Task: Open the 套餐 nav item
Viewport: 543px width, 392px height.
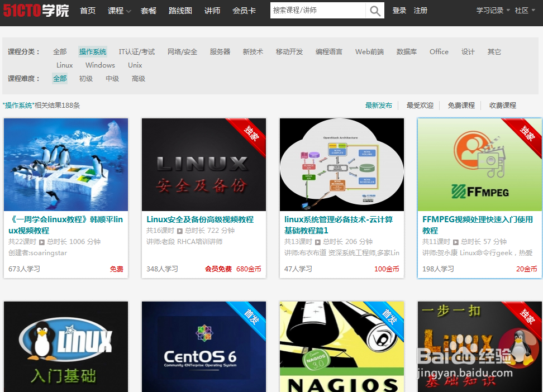Action: tap(149, 11)
